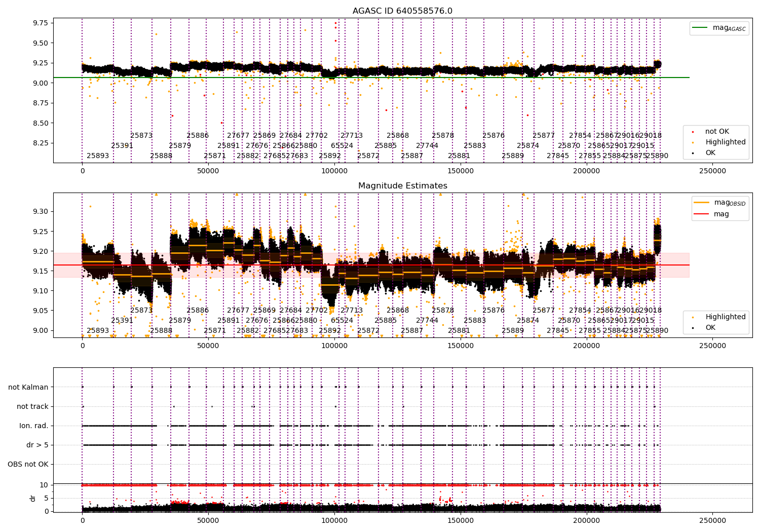Click obsid label 25883 in middle plot
This screenshot has height=532, width=760.
pyautogui.click(x=475, y=320)
